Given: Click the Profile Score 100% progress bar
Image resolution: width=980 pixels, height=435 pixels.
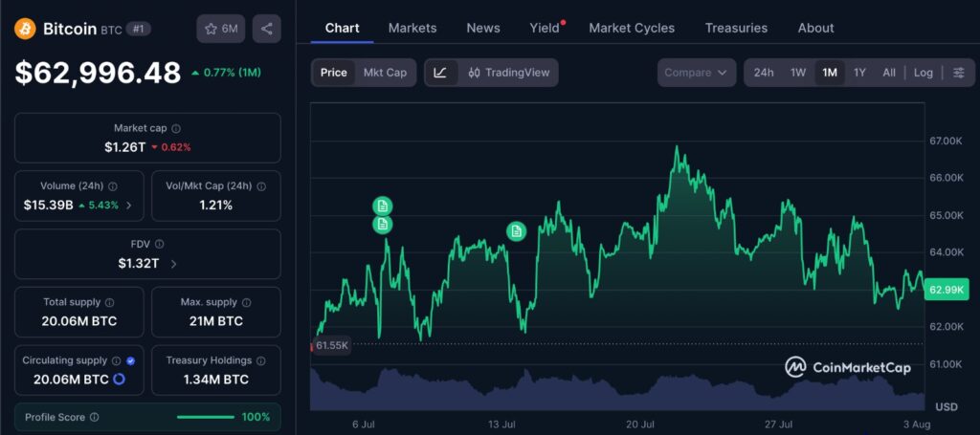Looking at the screenshot, I should pos(206,417).
